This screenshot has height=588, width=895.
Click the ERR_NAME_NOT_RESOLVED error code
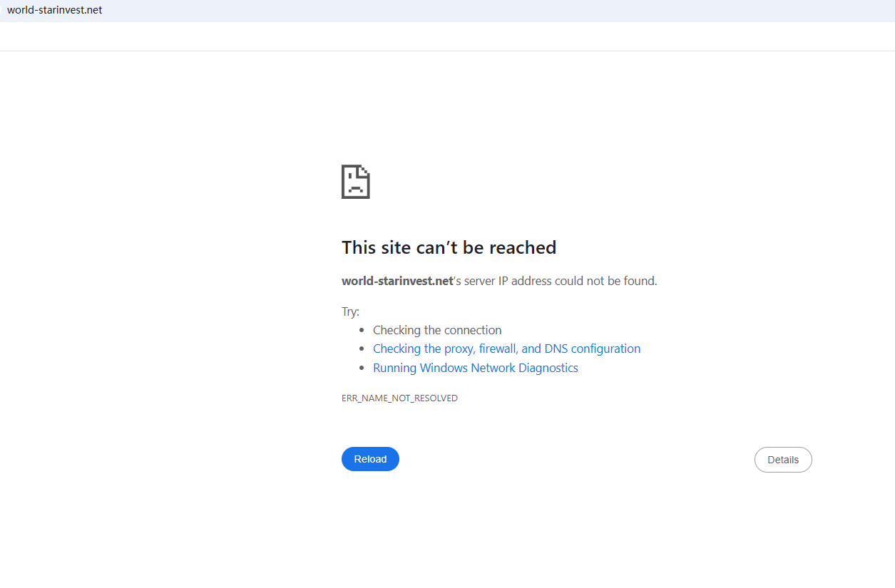click(x=399, y=398)
